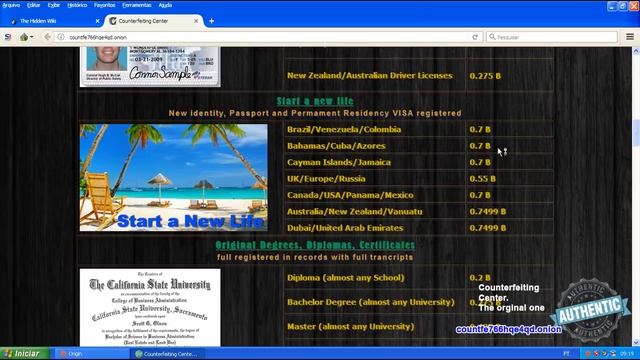Click the address bar URL field
Viewport: 640px width, 360px height.
coord(267,37)
